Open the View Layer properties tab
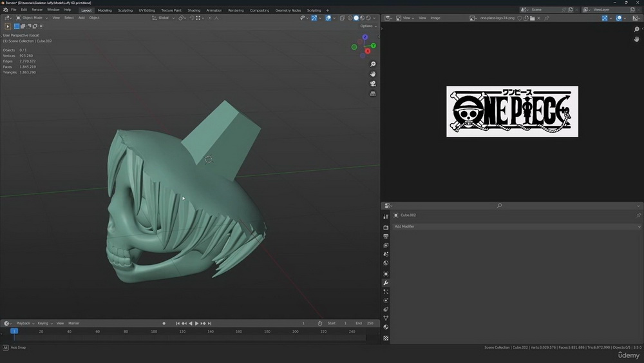The width and height of the screenshot is (644, 363). click(386, 246)
